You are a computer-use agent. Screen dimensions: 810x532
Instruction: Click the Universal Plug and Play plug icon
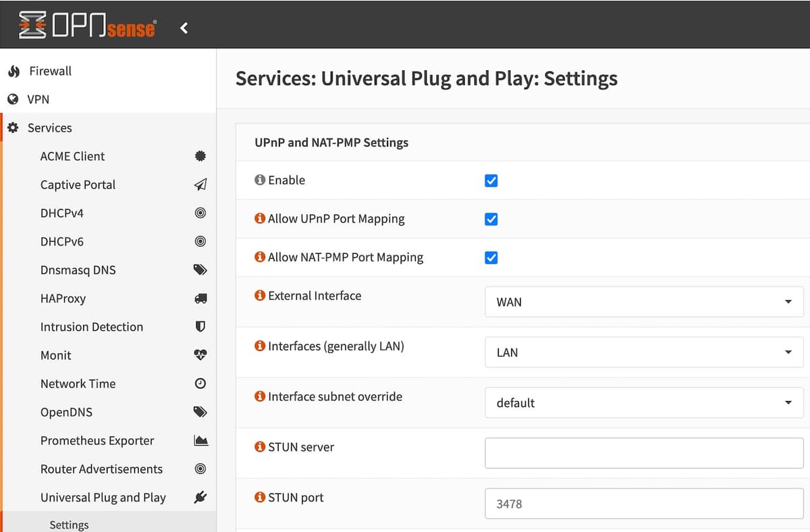point(200,496)
